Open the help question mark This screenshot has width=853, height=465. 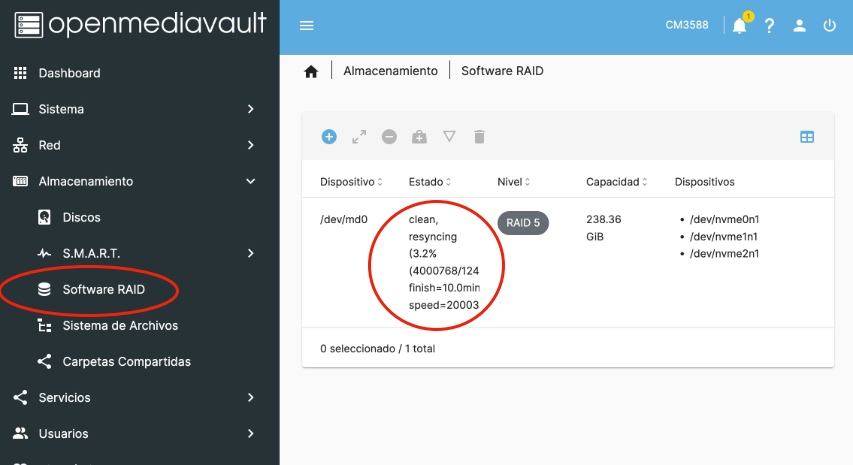coord(769,26)
